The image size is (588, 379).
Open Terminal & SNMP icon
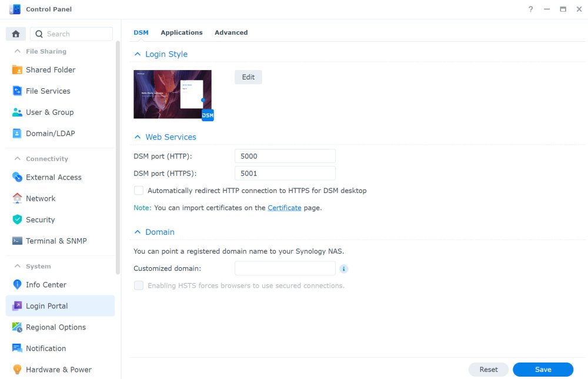click(17, 241)
